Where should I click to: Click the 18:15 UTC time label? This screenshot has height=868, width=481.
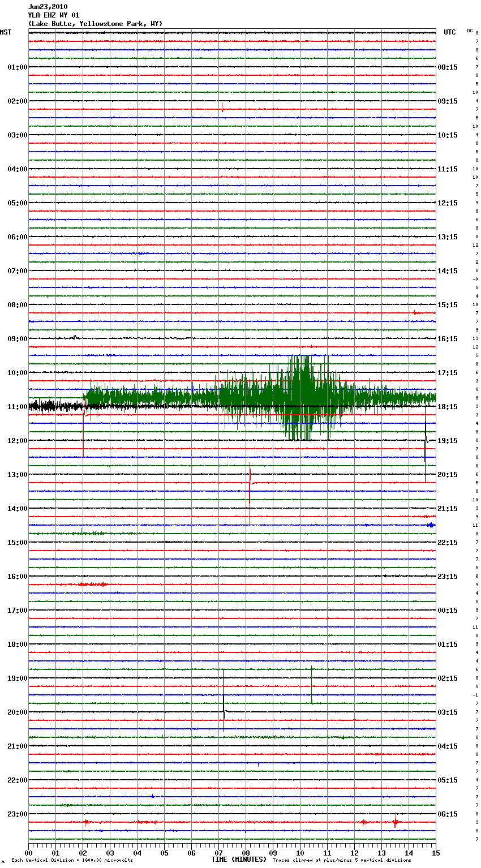coord(448,407)
